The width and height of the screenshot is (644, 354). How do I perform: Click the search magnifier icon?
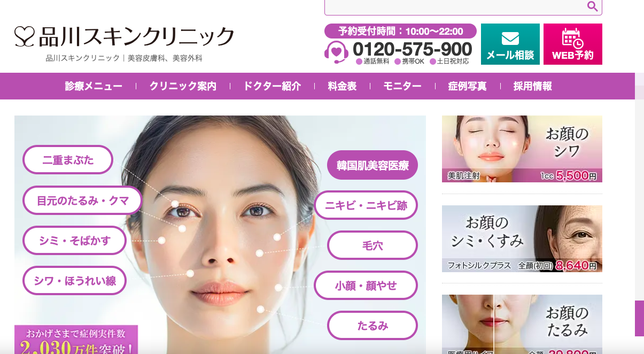[x=592, y=6]
